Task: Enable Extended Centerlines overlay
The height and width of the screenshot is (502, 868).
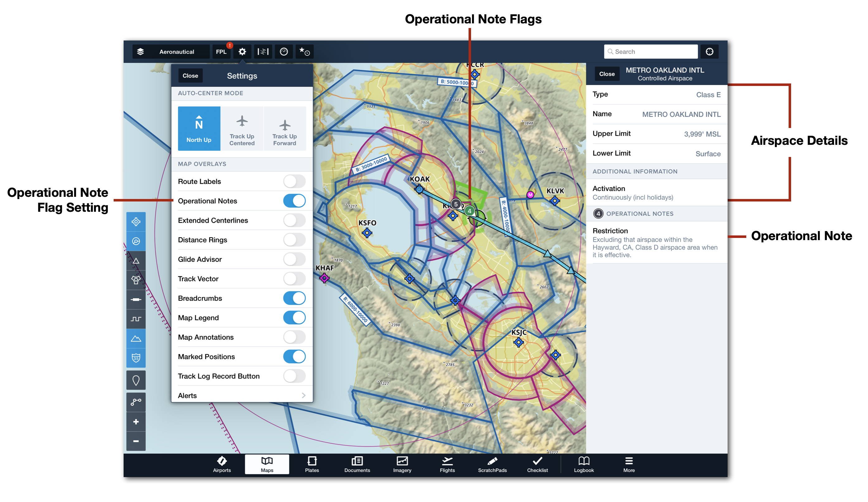Action: pyautogui.click(x=294, y=220)
